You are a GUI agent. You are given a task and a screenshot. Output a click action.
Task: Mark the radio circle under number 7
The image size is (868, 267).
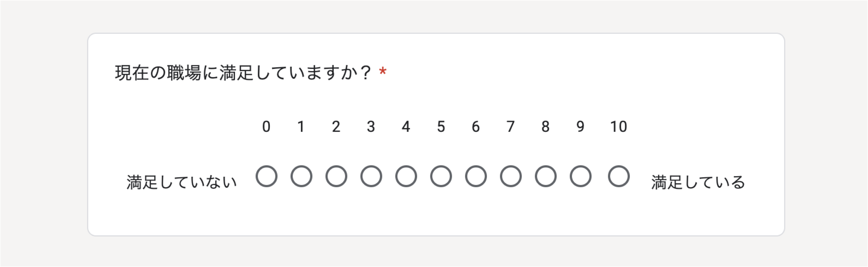click(511, 176)
